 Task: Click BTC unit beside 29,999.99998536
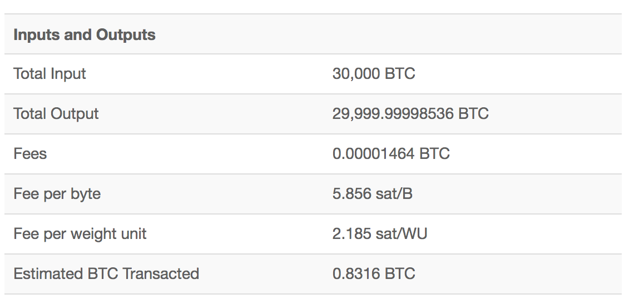tap(474, 114)
